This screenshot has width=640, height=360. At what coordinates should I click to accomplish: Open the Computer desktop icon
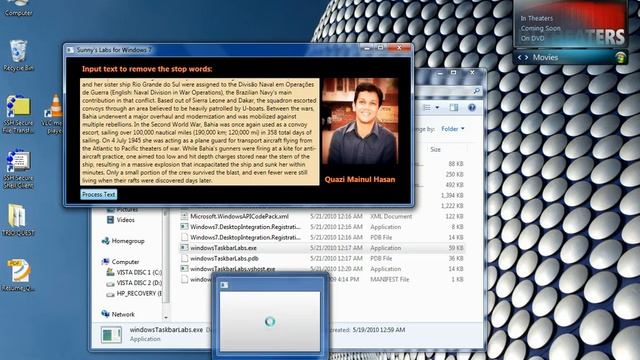coord(18,9)
